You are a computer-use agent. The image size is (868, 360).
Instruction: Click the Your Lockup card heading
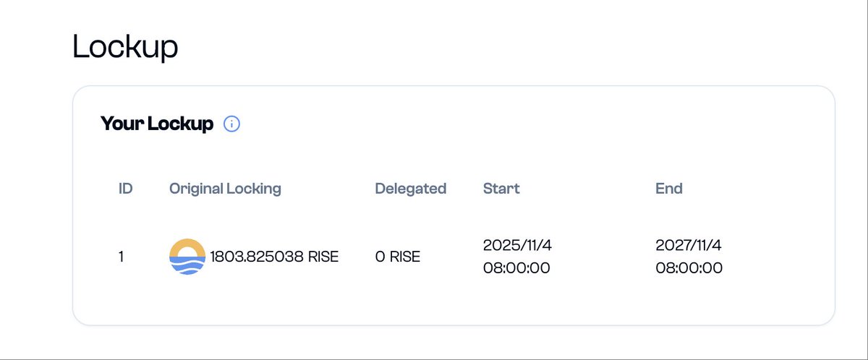tap(157, 124)
